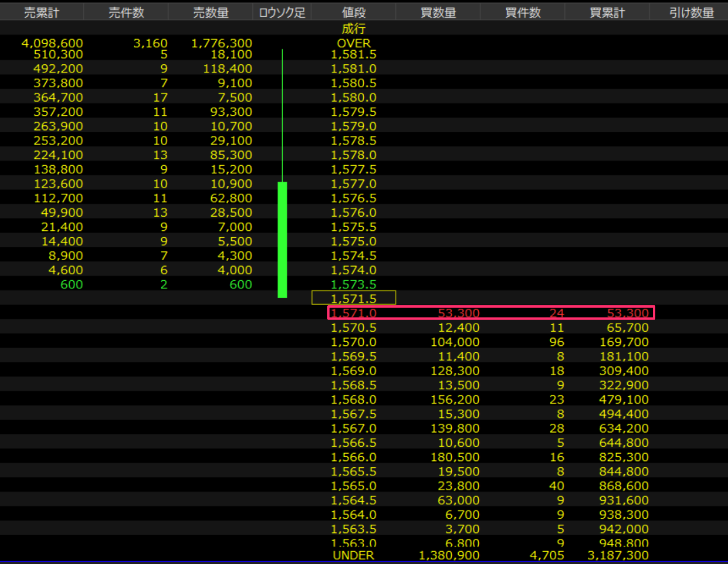This screenshot has height=564, width=728.
Task: Click the 売件数 column header
Action: pyautogui.click(x=126, y=13)
